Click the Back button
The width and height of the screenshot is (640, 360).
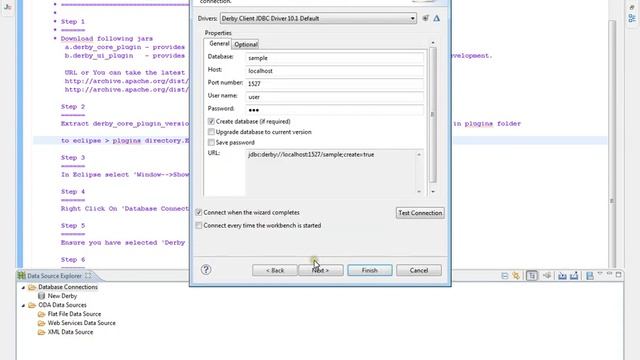coord(275,270)
